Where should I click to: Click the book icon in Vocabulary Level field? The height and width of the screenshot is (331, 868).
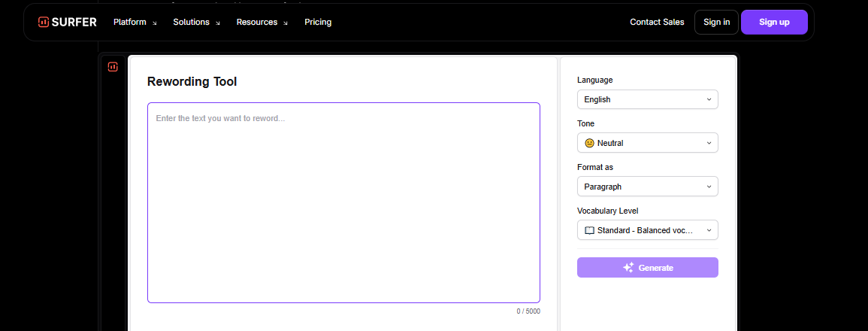click(589, 230)
